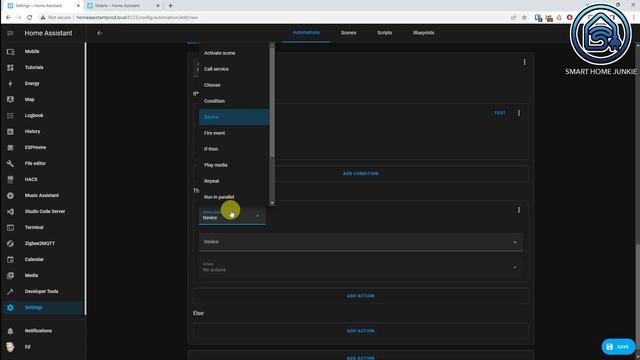Click the scroll-down arrow of the action list scrollbar
The height and width of the screenshot is (360, 640).
pos(272,203)
